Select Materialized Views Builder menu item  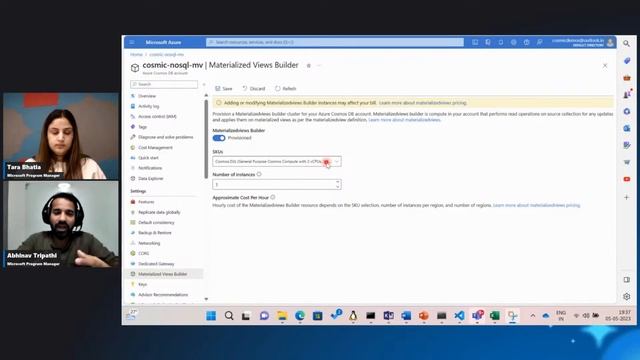click(162, 274)
